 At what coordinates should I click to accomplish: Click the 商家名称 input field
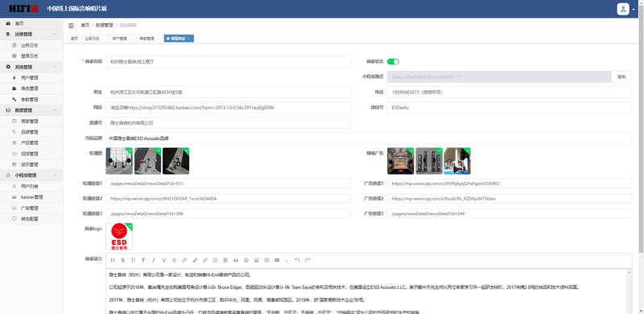tap(228, 62)
